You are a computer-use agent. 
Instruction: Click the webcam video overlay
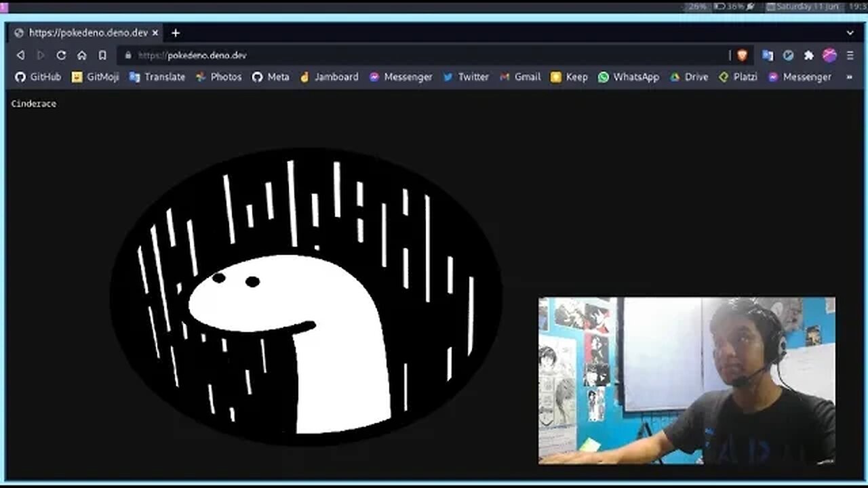(x=687, y=380)
